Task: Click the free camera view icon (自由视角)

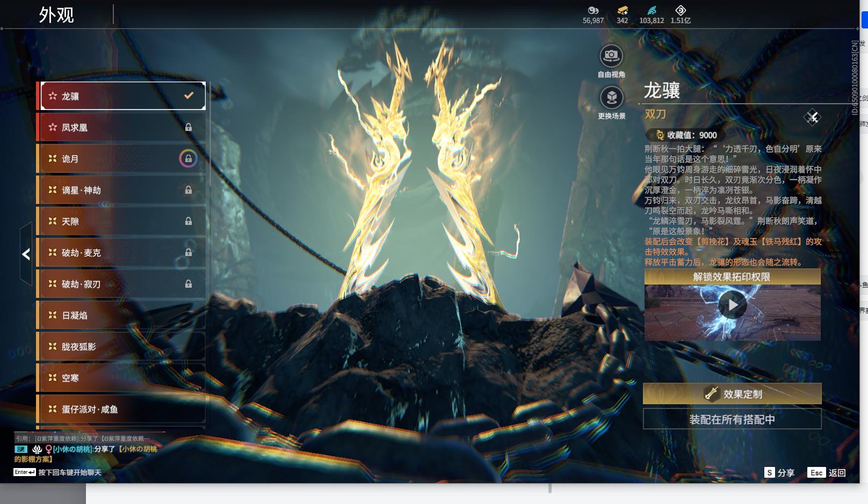Action: [611, 56]
